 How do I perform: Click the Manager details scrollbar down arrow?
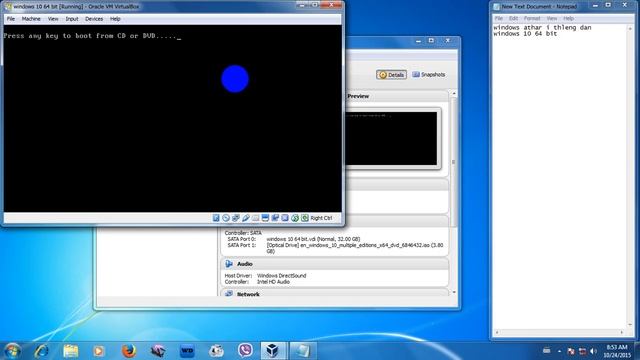point(454,293)
